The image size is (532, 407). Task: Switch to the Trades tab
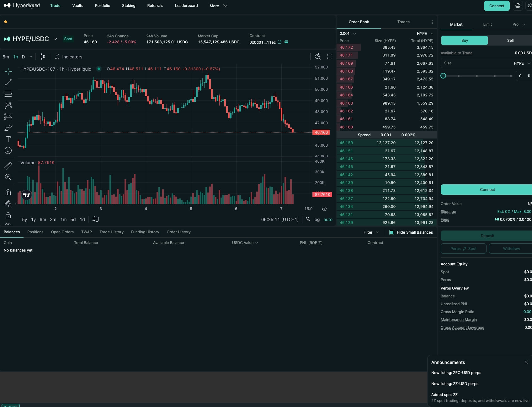403,22
